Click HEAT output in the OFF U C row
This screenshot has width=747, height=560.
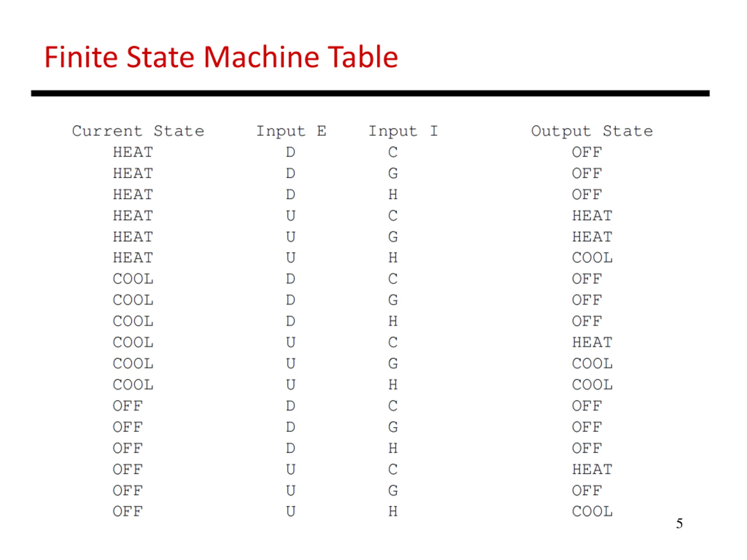(592, 470)
